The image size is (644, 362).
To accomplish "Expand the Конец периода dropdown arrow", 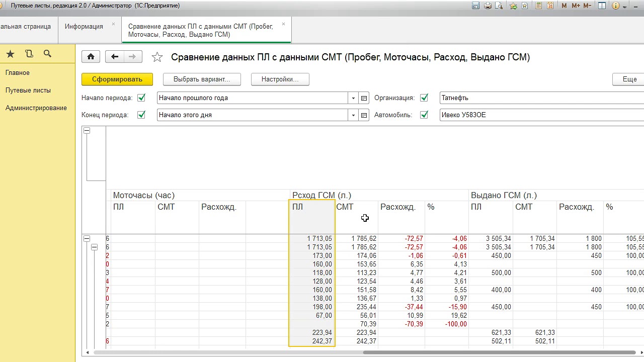I will pyautogui.click(x=353, y=115).
